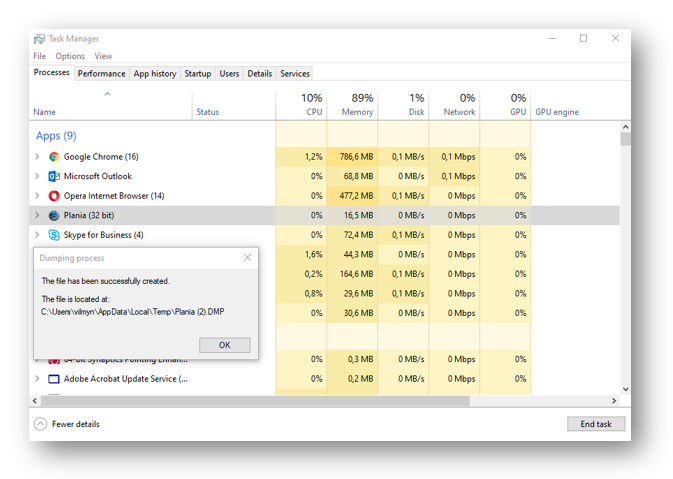
Task: Click the Apps (9) group heading
Action: 56,136
